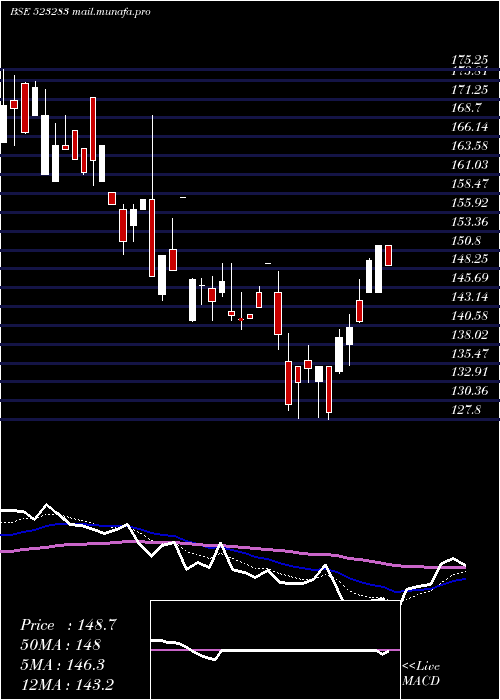The height and width of the screenshot is (700, 500).
Task: Click the 168.7 price axis label
Action: pyautogui.click(x=466, y=108)
